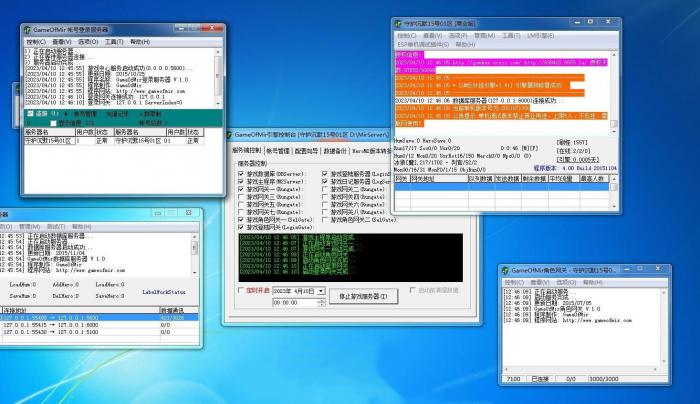Viewport: 700px width, 404px height.
Task: Select the 数据备份 tab
Action: (x=336, y=149)
